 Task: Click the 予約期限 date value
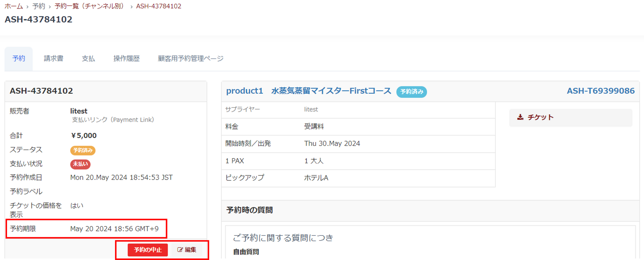coord(114,229)
